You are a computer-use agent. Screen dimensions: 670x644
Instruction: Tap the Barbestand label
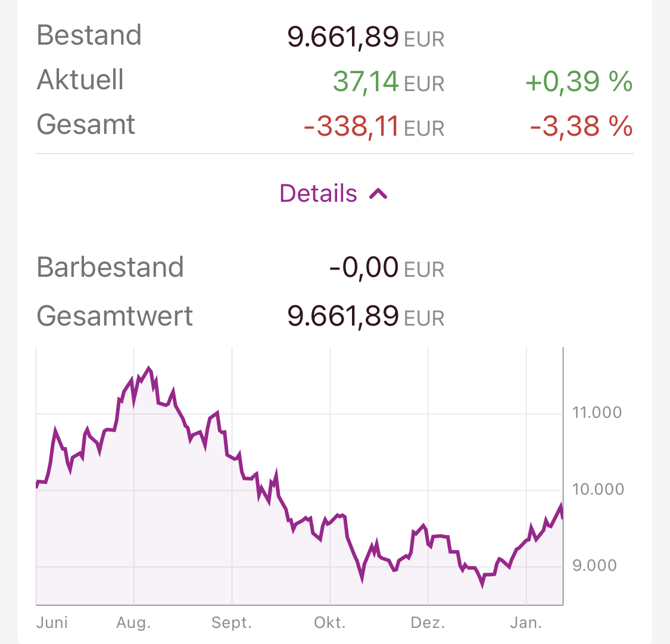(x=110, y=267)
